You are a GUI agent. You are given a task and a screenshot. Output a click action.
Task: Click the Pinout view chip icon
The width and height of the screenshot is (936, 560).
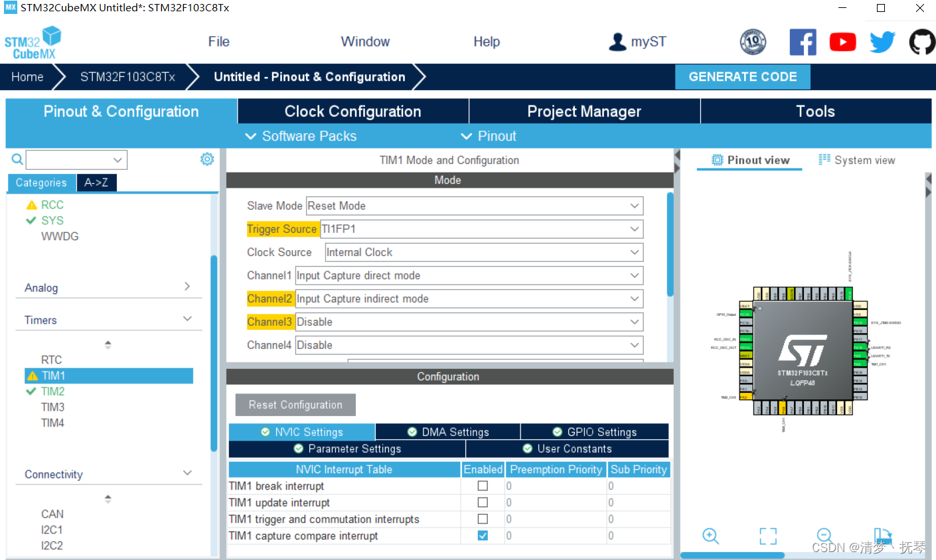717,160
